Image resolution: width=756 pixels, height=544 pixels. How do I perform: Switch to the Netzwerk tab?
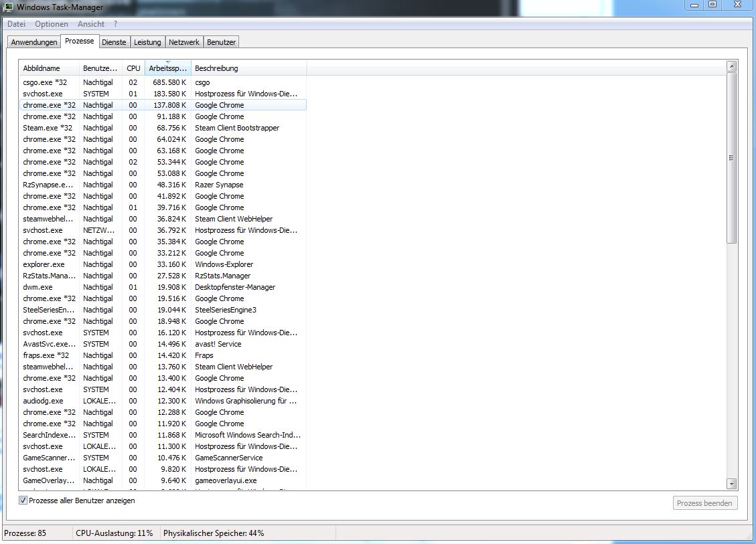coord(183,42)
